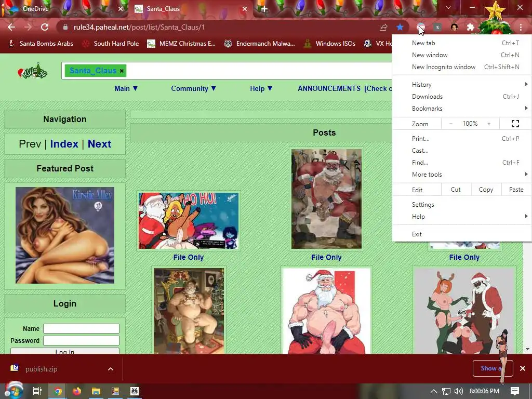Screen dimensions: 532x399
Task: Open Firefox from the taskbar
Action: (77, 391)
